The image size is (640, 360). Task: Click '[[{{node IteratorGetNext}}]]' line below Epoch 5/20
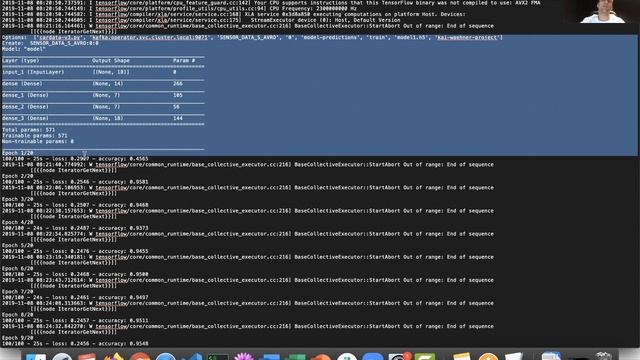click(x=73, y=263)
